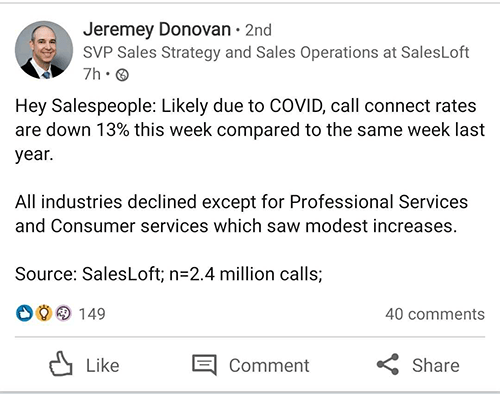View the blue like reaction icon
Image resolution: width=500 pixels, height=394 pixels.
tap(24, 313)
